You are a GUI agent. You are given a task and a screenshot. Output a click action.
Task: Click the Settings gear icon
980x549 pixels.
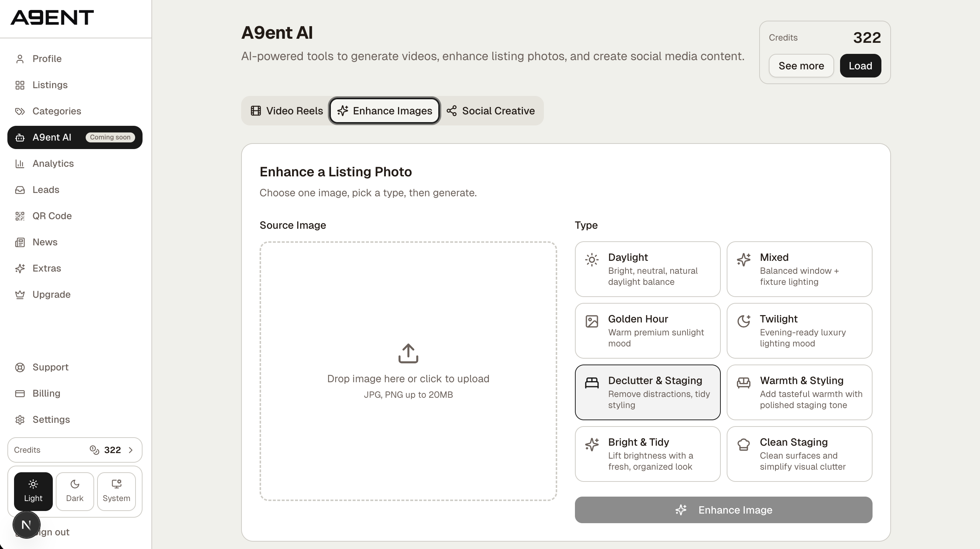(x=20, y=419)
